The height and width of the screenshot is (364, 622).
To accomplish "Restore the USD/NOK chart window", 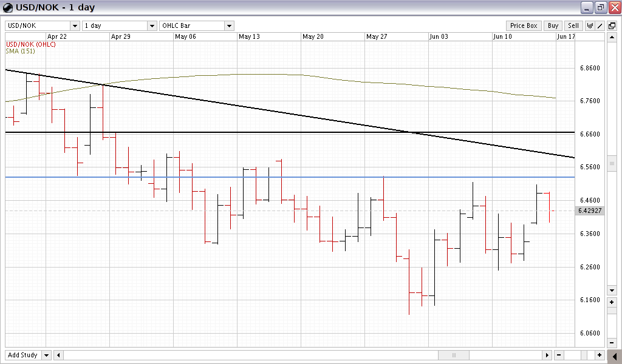I will pyautogui.click(x=601, y=7).
